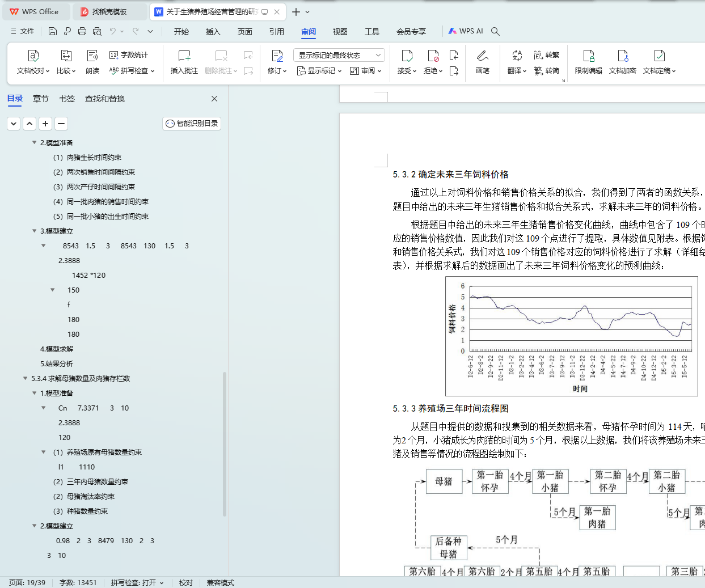Screen dimensions: 705x588
Task: Click 页面: 19/39 in the status bar
Action: (27, 582)
